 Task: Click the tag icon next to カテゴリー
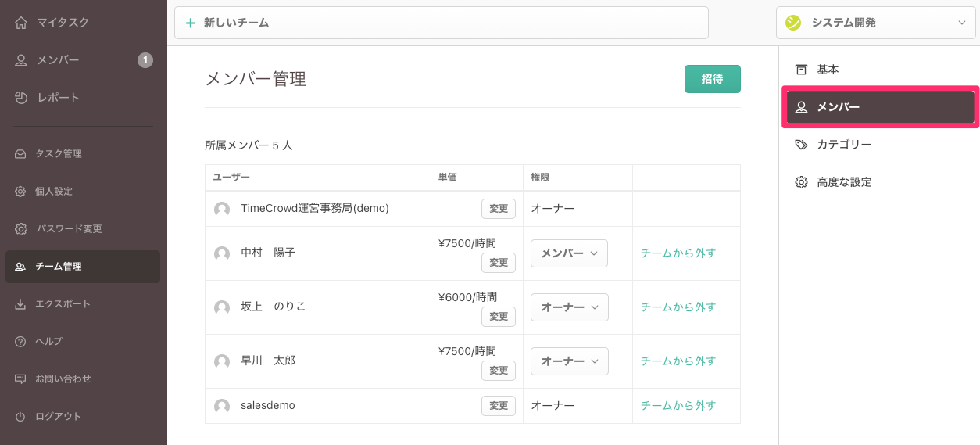[801, 145]
